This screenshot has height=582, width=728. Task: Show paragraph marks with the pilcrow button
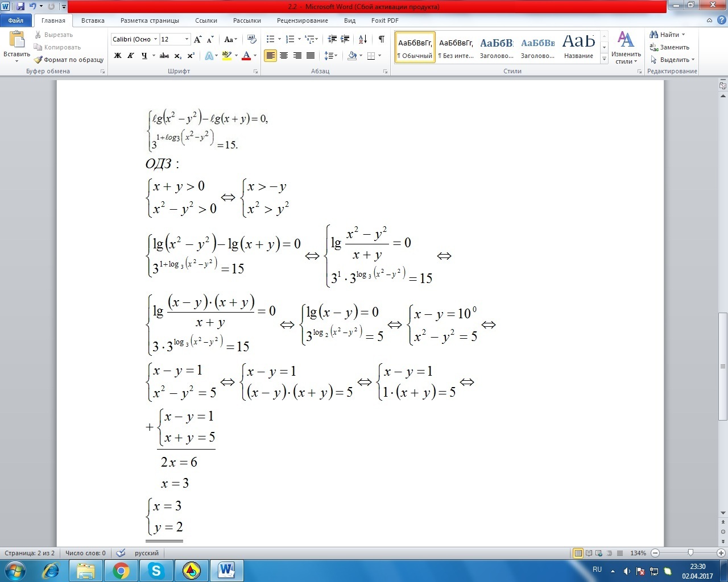coord(381,39)
